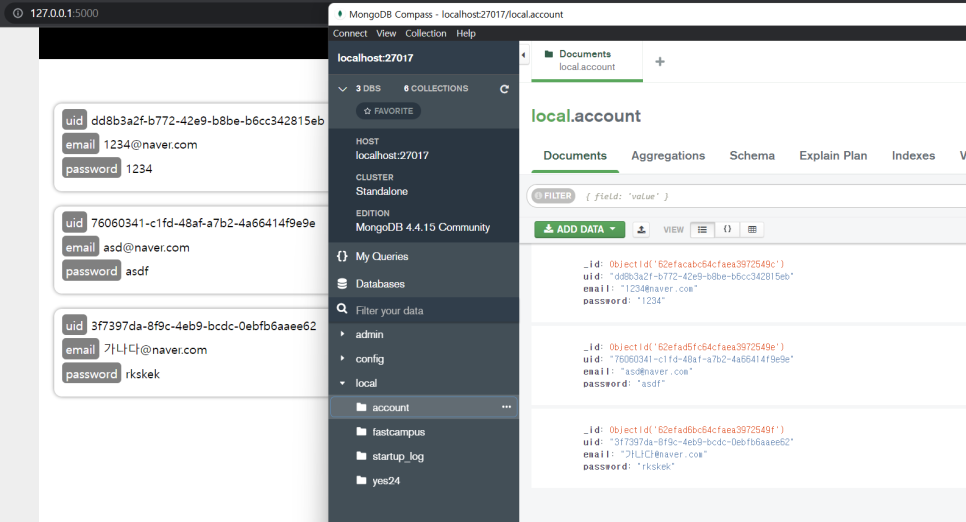Open the Help menu
The width and height of the screenshot is (966, 522).
pyautogui.click(x=466, y=33)
